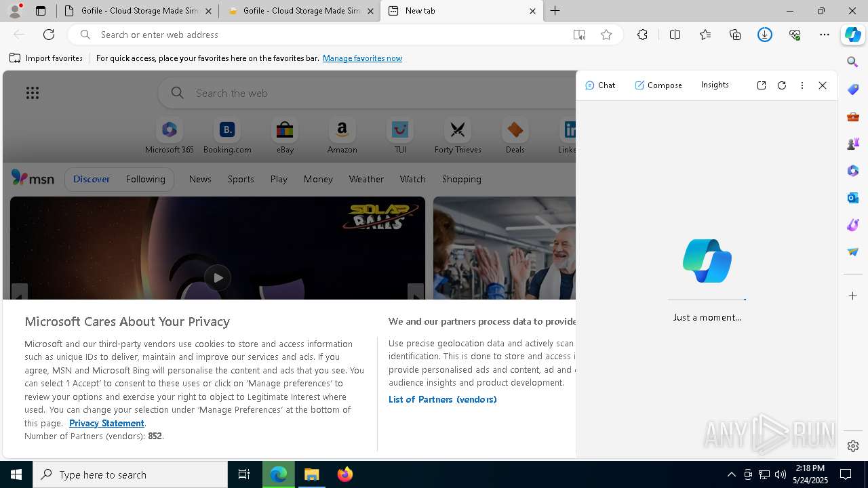868x488 pixels.
Task: Open Copilot pane in new tab
Action: tap(762, 85)
